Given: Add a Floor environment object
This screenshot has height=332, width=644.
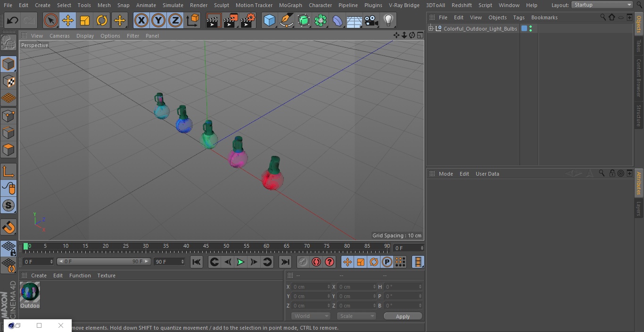Looking at the screenshot, I should [355, 21].
